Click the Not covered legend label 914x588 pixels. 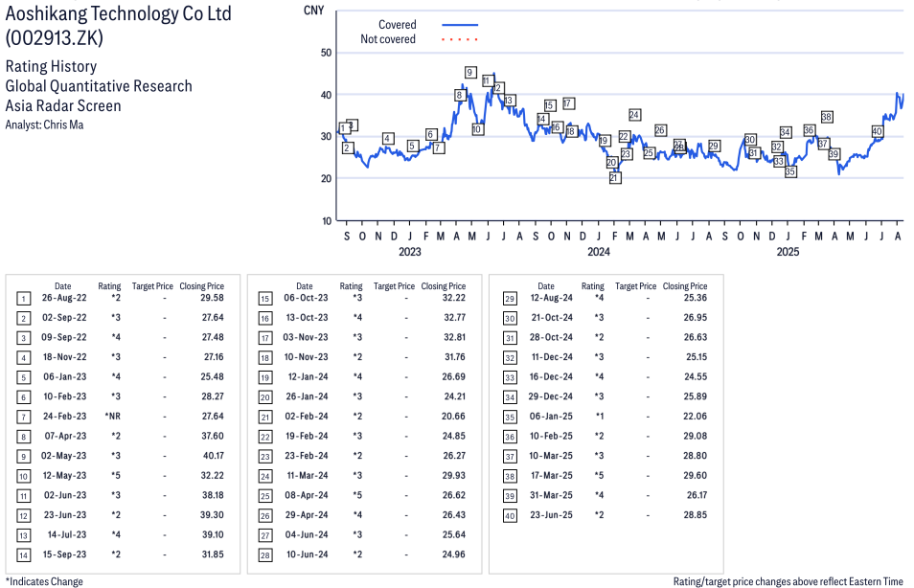(x=388, y=39)
